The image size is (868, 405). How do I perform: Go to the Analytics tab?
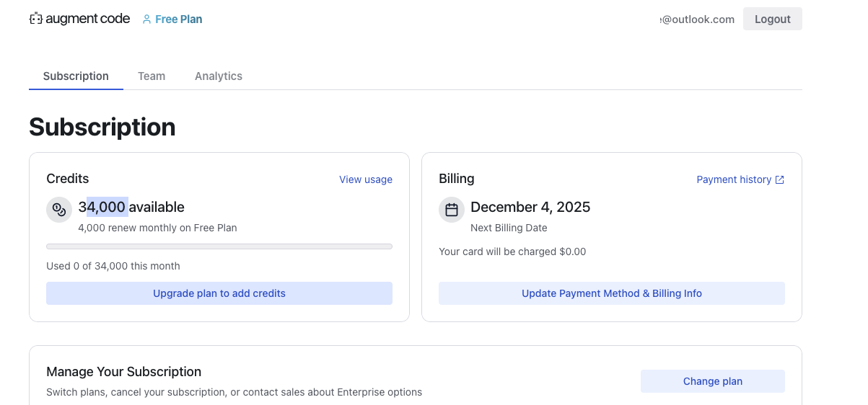pyautogui.click(x=219, y=76)
